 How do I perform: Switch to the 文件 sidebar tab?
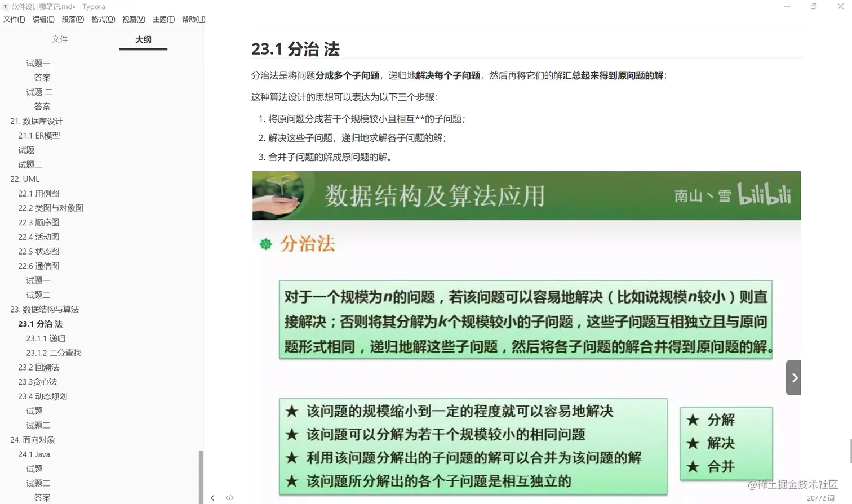click(60, 39)
